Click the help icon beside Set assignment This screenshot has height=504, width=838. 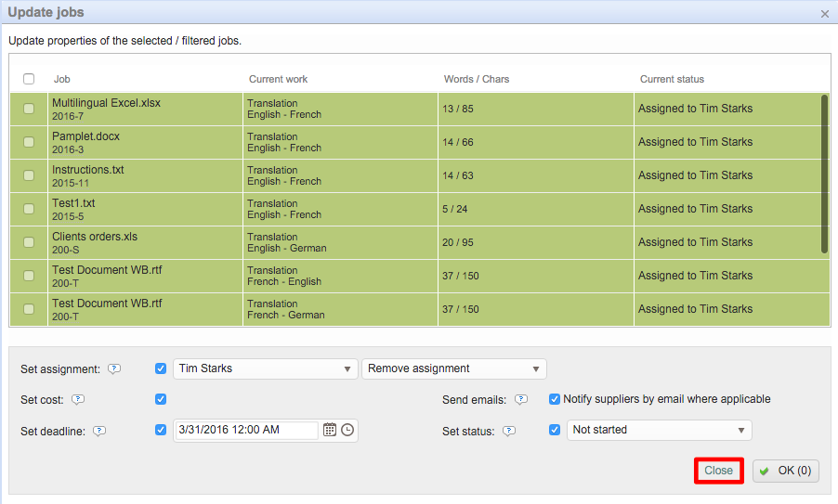pyautogui.click(x=114, y=368)
